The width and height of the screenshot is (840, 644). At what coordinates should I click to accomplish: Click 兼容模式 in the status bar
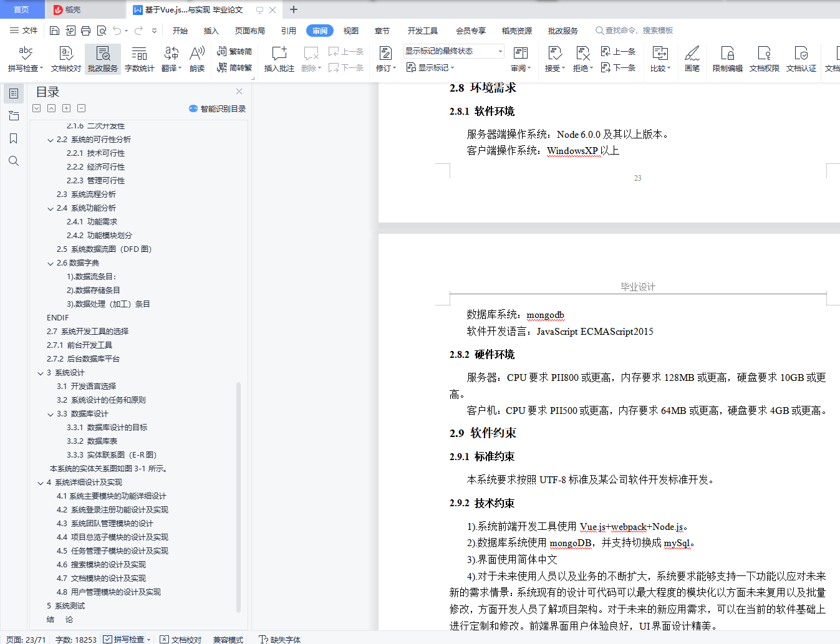click(228, 639)
